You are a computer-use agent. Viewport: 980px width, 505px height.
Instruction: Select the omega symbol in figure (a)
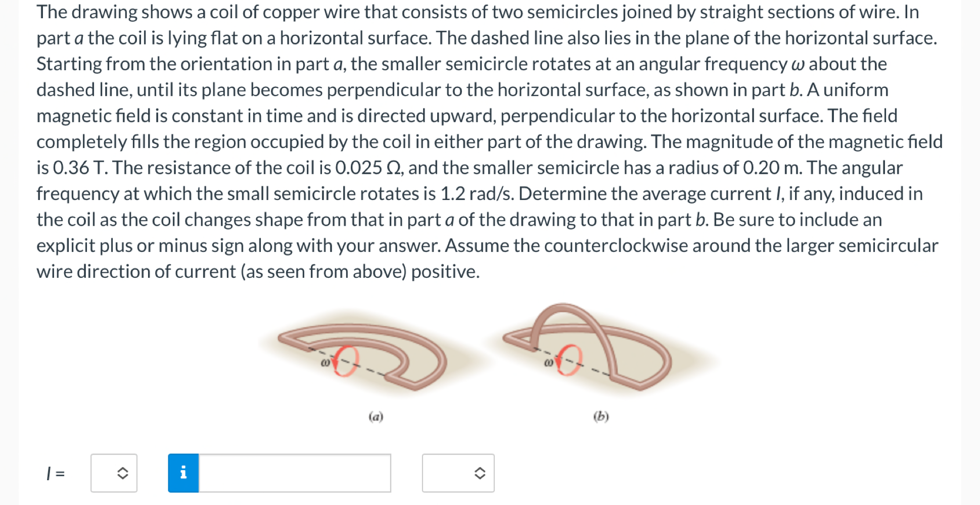(324, 362)
